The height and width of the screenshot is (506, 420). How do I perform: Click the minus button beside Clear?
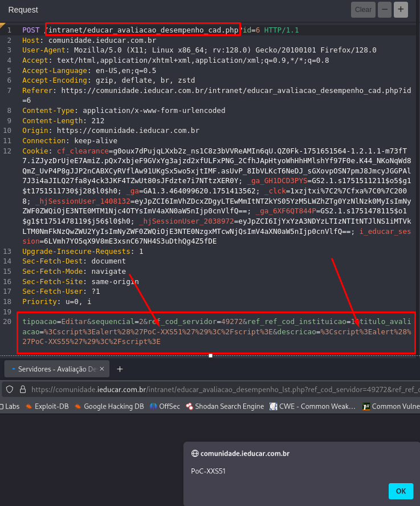(385, 10)
